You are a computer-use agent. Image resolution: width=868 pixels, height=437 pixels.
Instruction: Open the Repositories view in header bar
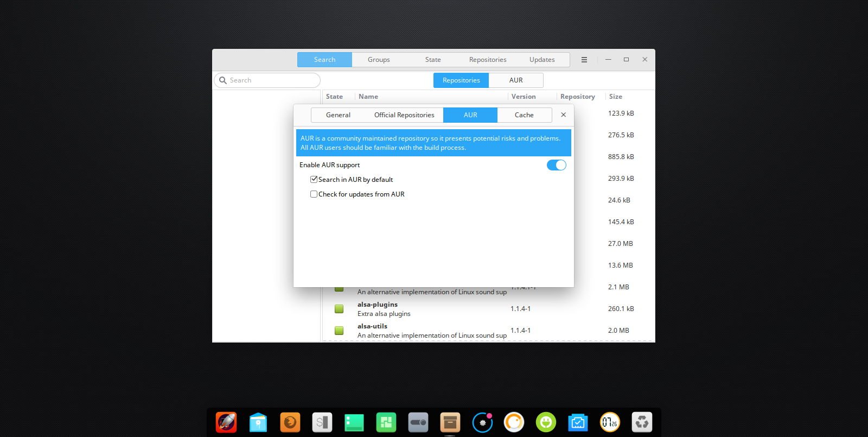(x=488, y=60)
